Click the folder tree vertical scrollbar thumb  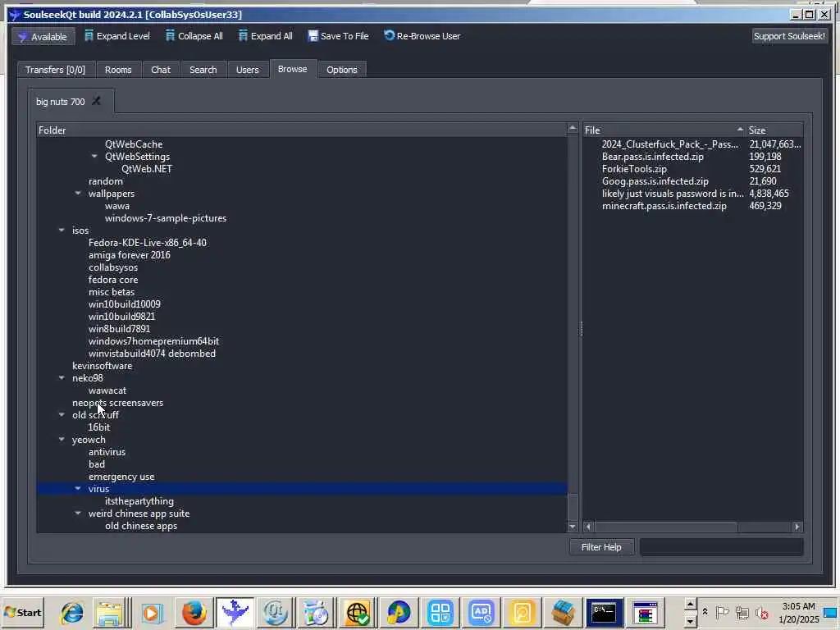[572, 505]
